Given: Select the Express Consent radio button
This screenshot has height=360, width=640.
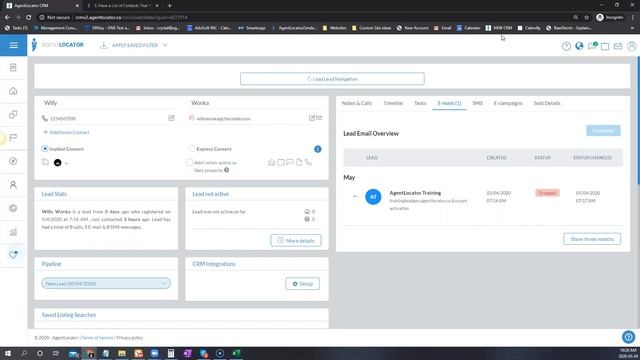Looking at the screenshot, I should point(192,149).
